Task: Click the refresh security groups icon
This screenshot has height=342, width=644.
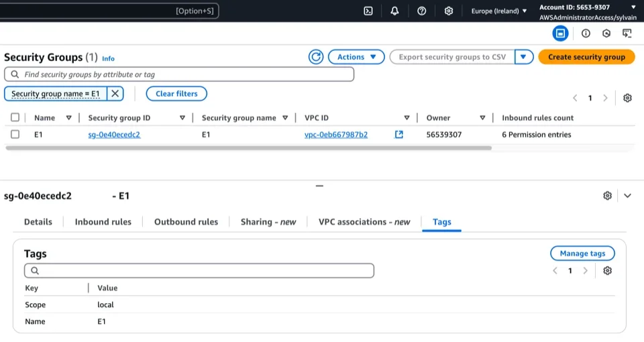Action: pyautogui.click(x=316, y=57)
